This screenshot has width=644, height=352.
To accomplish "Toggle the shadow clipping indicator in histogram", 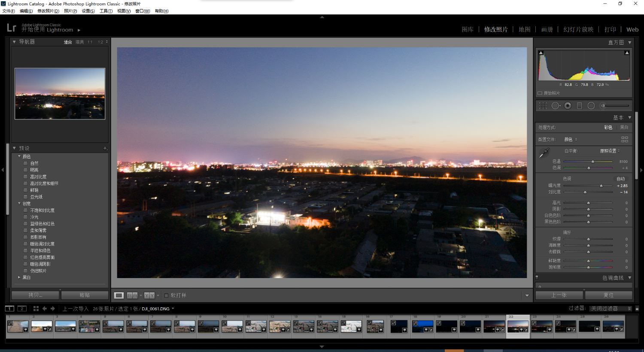I will (x=541, y=53).
